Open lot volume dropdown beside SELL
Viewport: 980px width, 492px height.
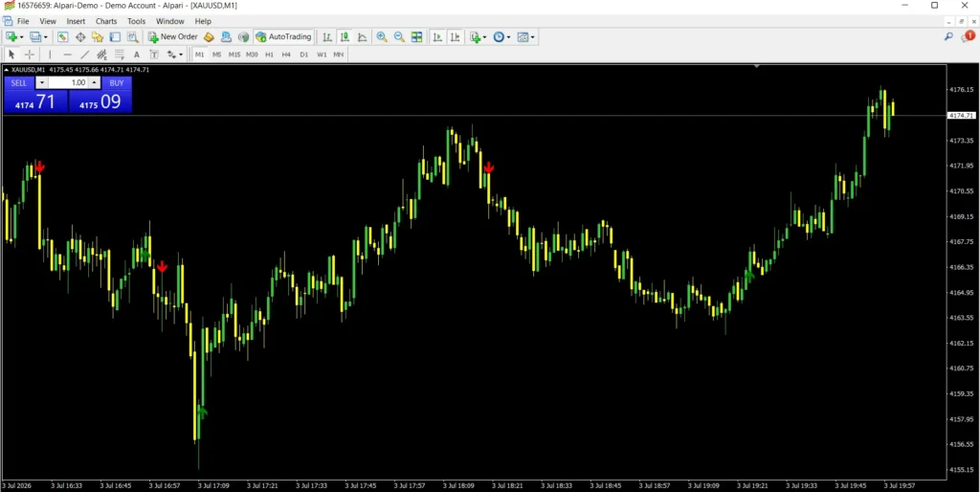pos(41,82)
